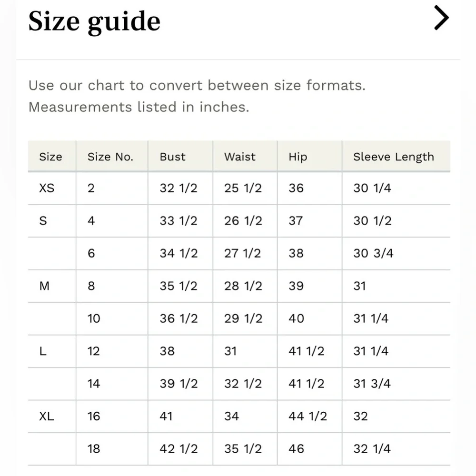Click the size number 10 cell

click(x=94, y=318)
